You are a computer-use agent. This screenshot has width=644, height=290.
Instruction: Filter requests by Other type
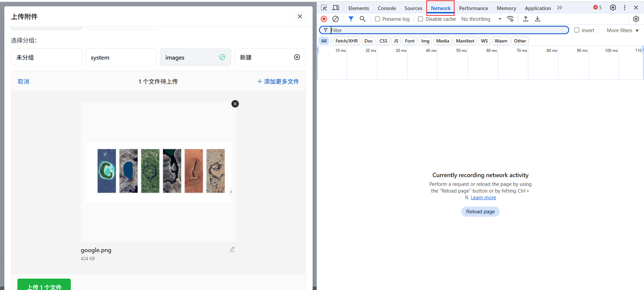click(x=520, y=41)
